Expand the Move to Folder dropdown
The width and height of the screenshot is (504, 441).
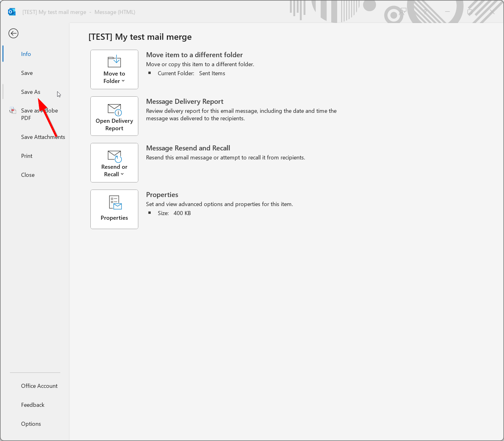click(x=114, y=69)
